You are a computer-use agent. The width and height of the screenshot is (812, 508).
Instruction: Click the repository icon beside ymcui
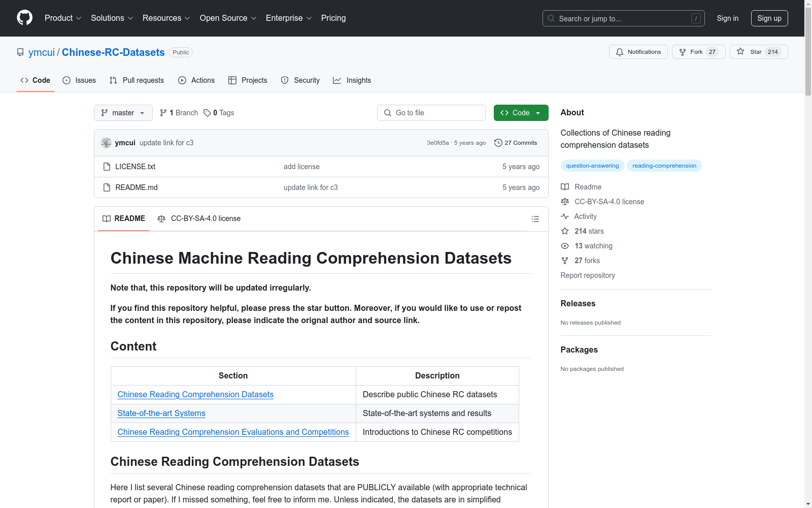pyautogui.click(x=20, y=52)
